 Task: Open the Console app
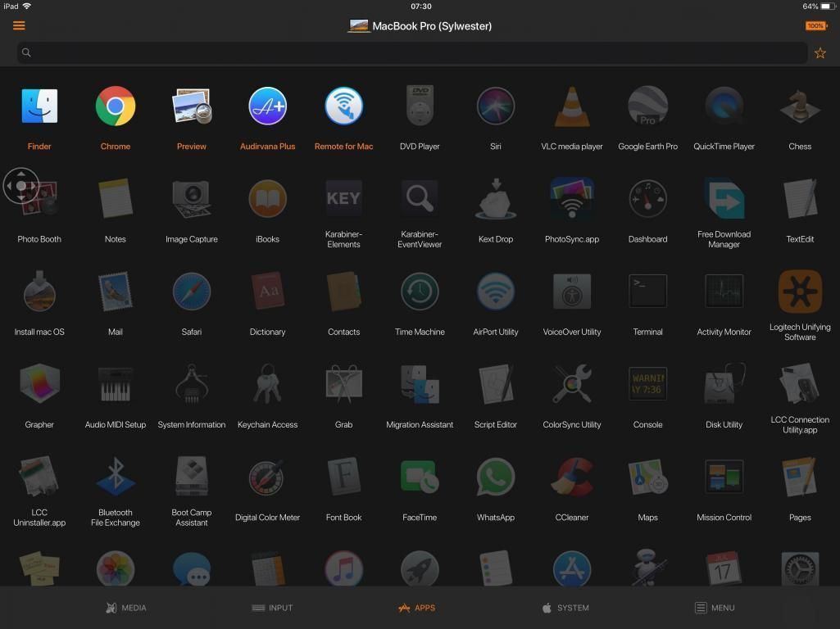tap(647, 384)
